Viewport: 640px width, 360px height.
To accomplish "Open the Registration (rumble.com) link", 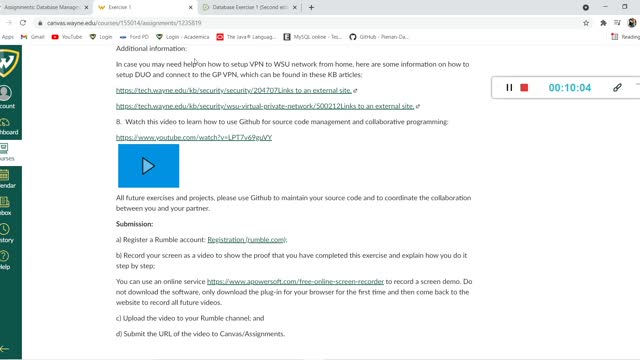I will [247, 240].
